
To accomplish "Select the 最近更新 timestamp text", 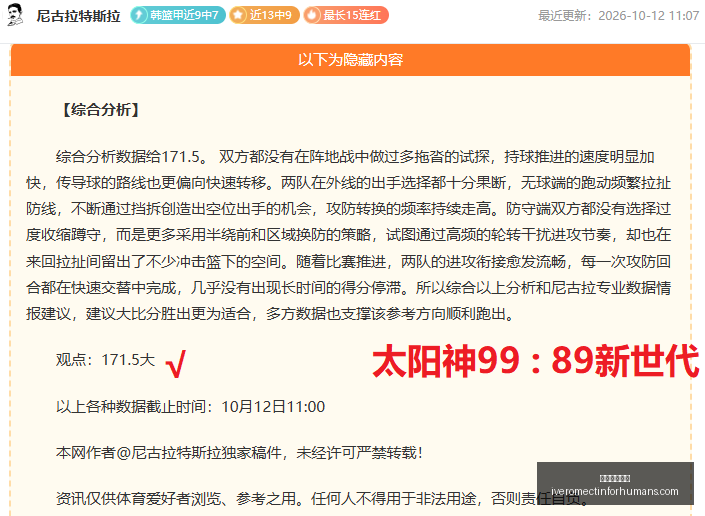I will point(619,16).
